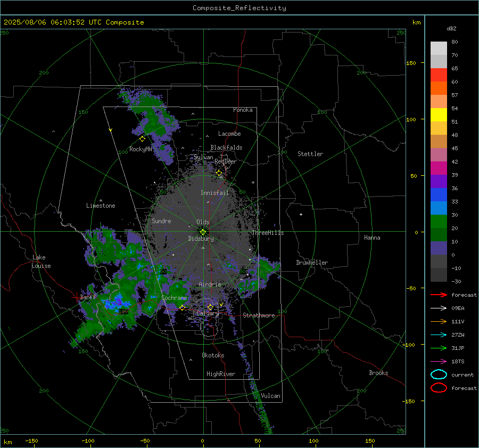Select the magenta 39-42 dBZ swatch
Viewport: 479px width, 448px height.
point(439,168)
